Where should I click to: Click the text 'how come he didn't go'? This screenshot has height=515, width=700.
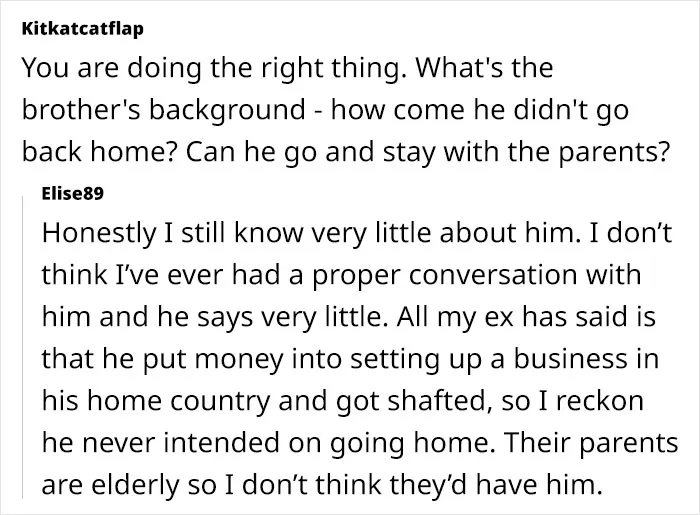pos(479,110)
